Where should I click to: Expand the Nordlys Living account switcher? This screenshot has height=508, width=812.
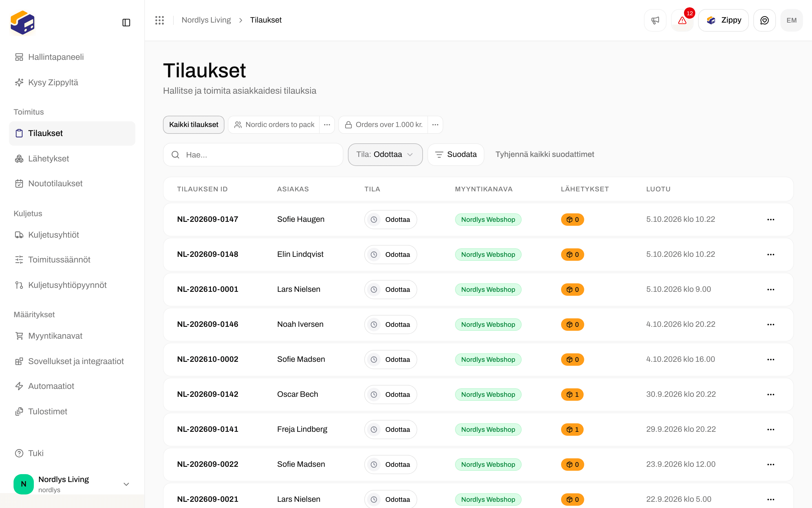coord(72,484)
